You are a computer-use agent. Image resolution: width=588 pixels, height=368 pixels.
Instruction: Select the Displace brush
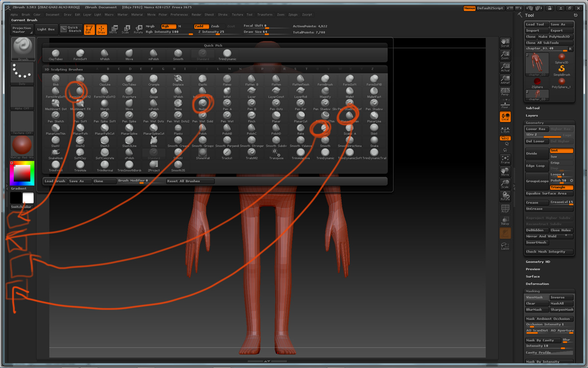178,80
